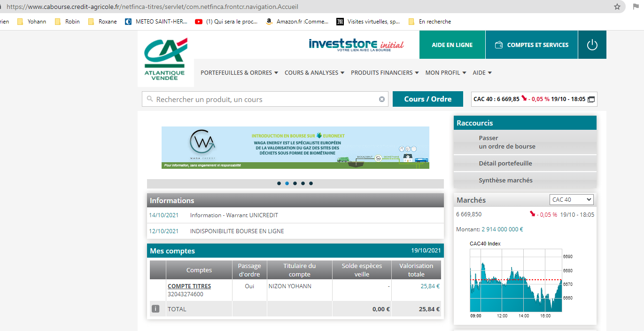Click the flag icon in browser toolbar
Viewport: 644px width, 331px height.
click(x=636, y=7)
